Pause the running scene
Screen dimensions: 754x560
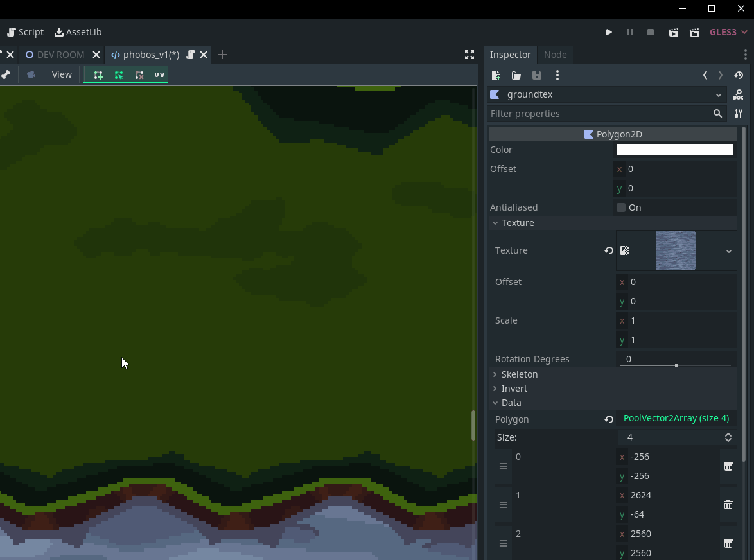[x=629, y=31]
